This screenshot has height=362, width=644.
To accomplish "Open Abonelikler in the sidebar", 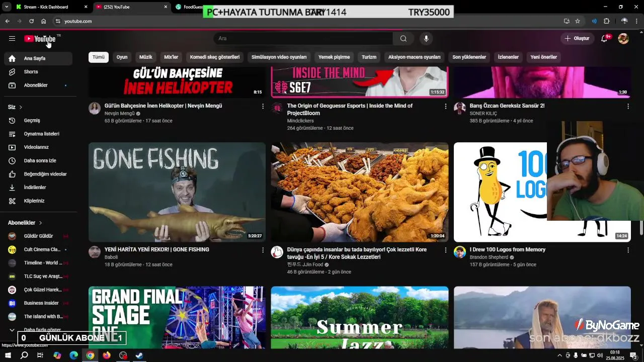I will coord(38,85).
